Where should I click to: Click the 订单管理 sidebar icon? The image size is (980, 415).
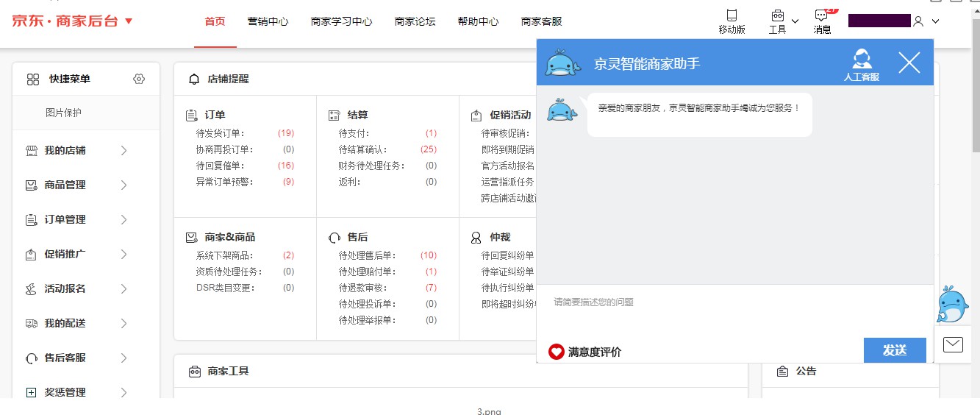[31, 219]
